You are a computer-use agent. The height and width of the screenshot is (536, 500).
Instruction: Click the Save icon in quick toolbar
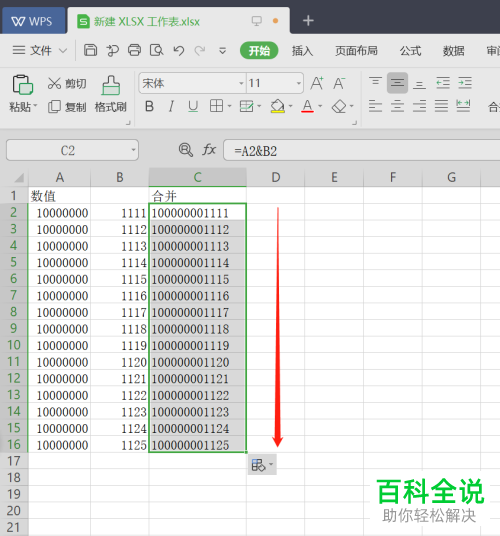91,50
